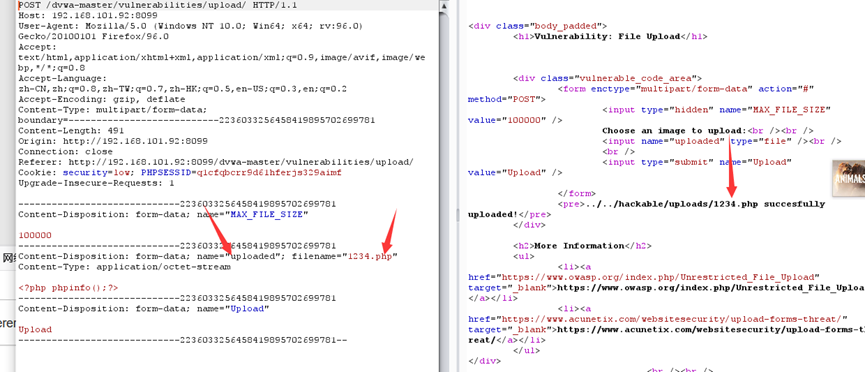
Task: Click Choose an image to upload: text
Action: [674, 131]
